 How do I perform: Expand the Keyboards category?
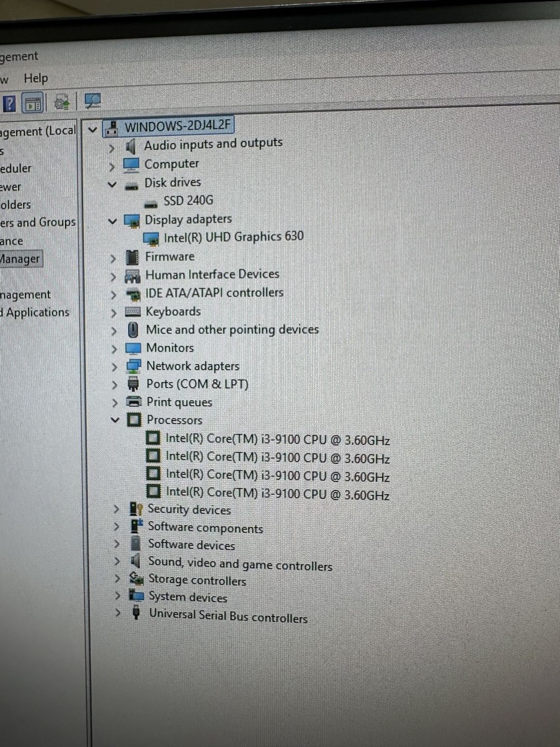(114, 313)
